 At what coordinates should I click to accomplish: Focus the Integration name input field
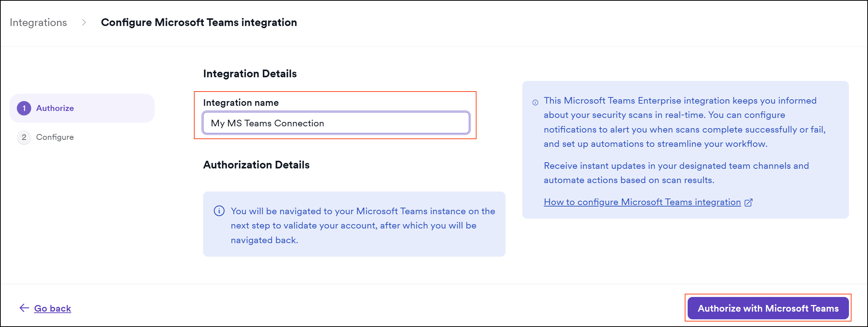click(336, 123)
